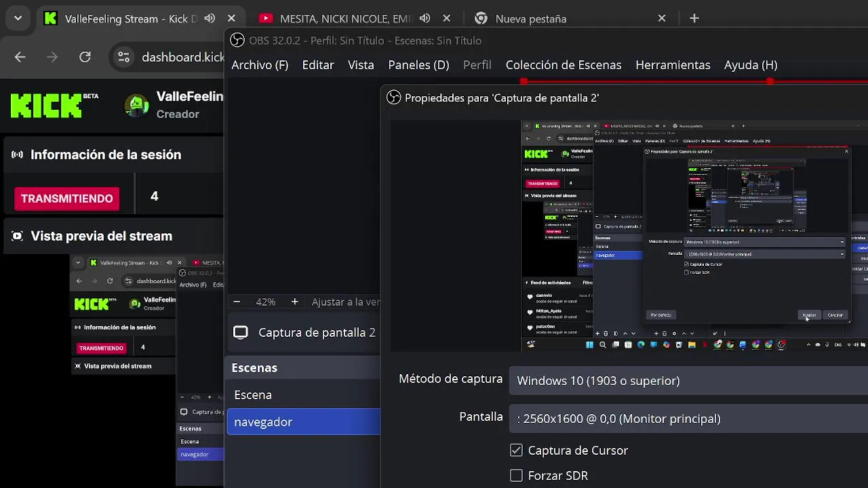The width and height of the screenshot is (868, 488).
Task: Open Chrome's tab search chevron
Action: click(x=18, y=18)
